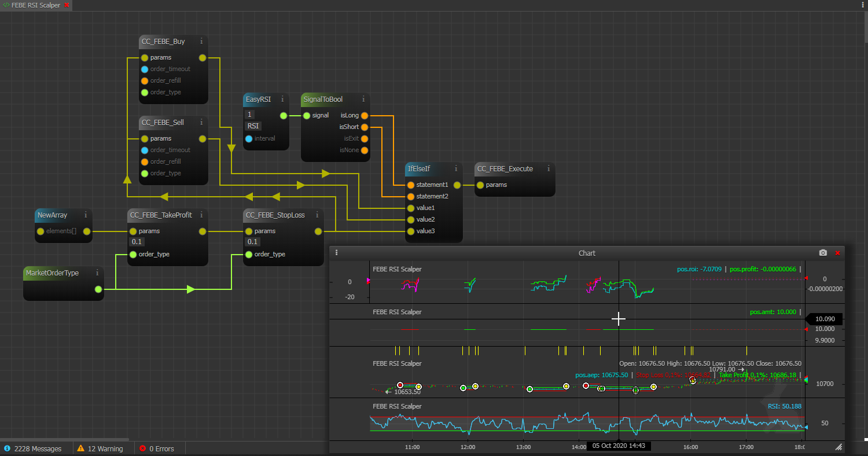868x456 pixels.
Task: Click the value3 port on IfElseIf
Action: click(x=411, y=231)
